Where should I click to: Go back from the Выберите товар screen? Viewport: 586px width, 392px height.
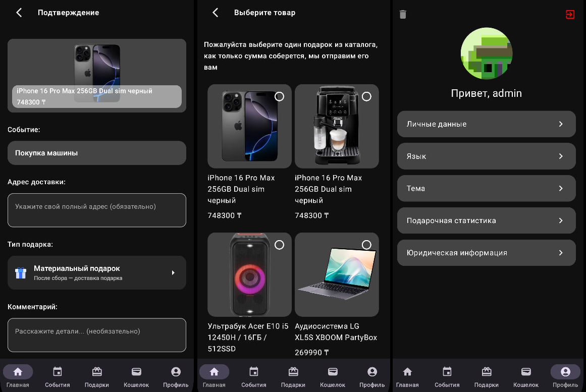coord(215,13)
